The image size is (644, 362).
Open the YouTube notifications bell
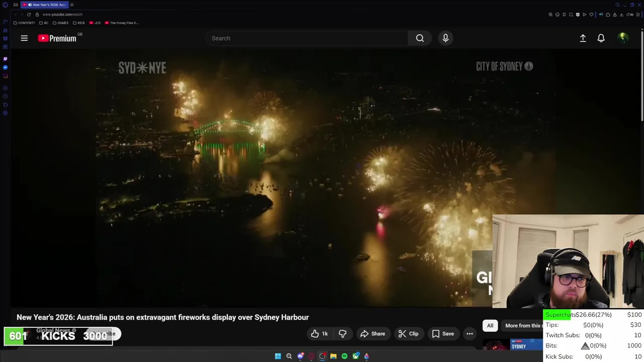point(601,38)
